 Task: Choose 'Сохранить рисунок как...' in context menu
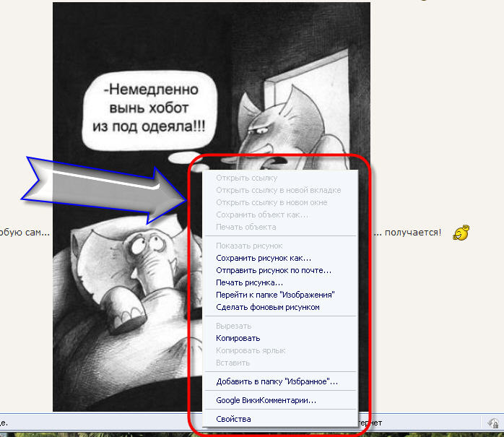tap(280, 258)
